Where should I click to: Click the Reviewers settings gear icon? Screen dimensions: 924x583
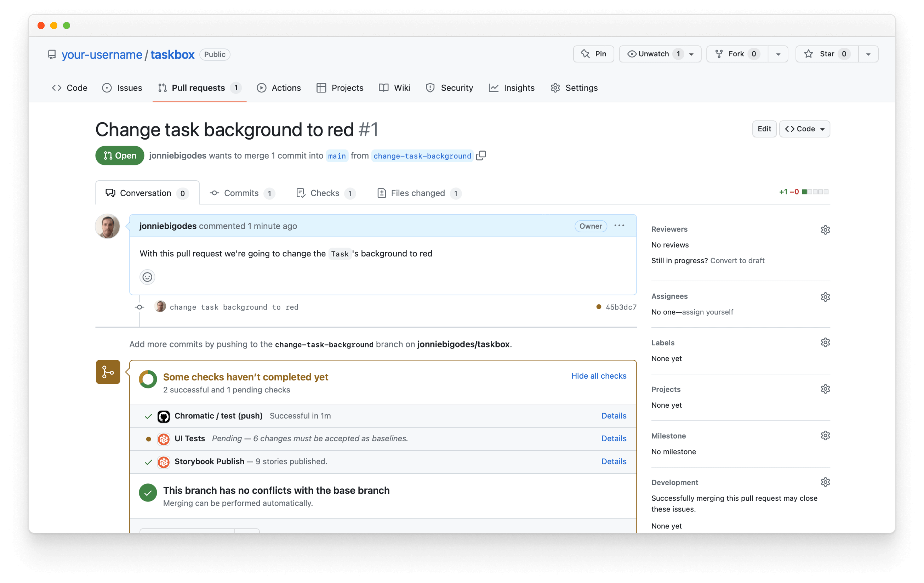pyautogui.click(x=824, y=230)
